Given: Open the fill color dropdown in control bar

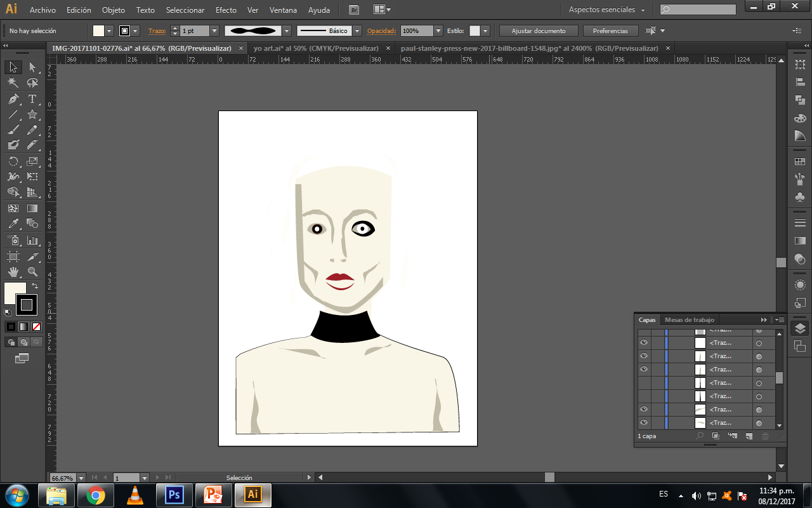Looking at the screenshot, I should coord(110,30).
